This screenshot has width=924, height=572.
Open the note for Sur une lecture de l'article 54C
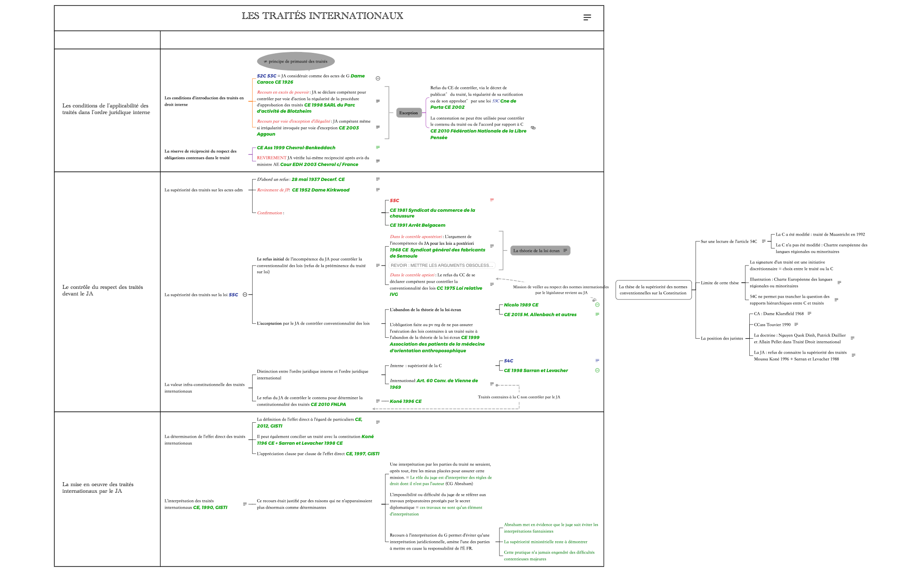point(763,241)
